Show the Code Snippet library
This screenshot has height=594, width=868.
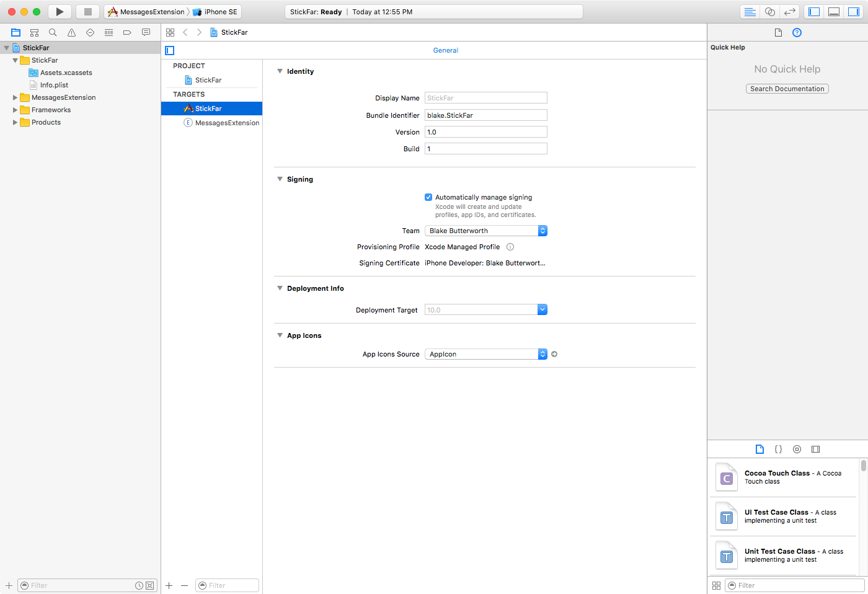[x=778, y=449]
